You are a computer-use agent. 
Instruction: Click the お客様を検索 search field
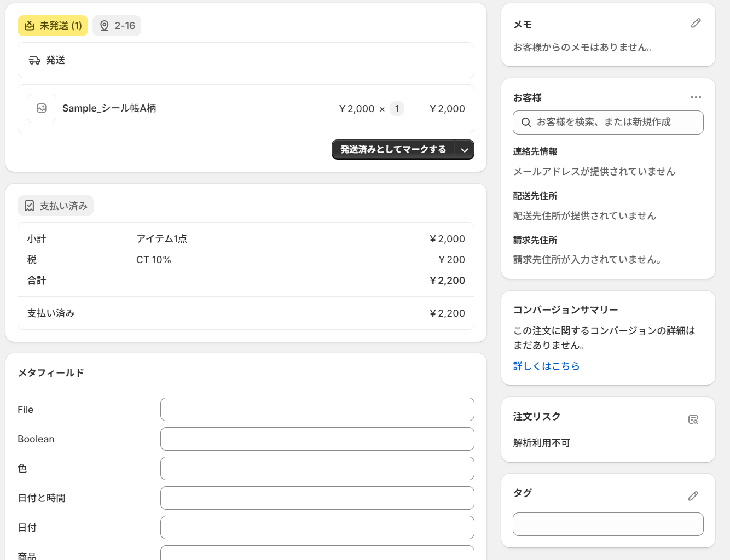point(608,122)
